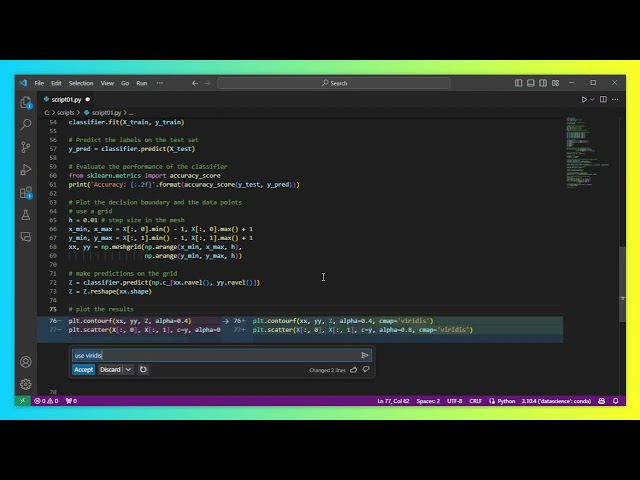The image size is (640, 480).
Task: Mark suggestion as helpful thumbs up
Action: click(x=353, y=369)
